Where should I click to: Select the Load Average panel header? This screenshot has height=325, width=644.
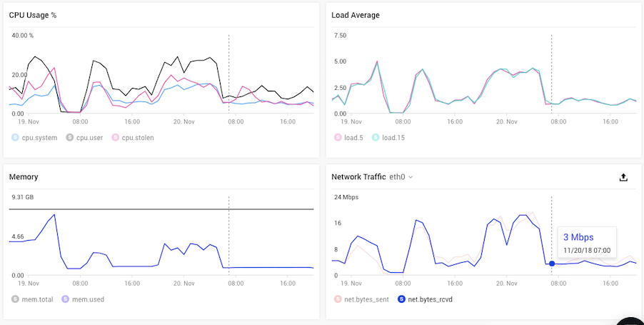pyautogui.click(x=356, y=15)
